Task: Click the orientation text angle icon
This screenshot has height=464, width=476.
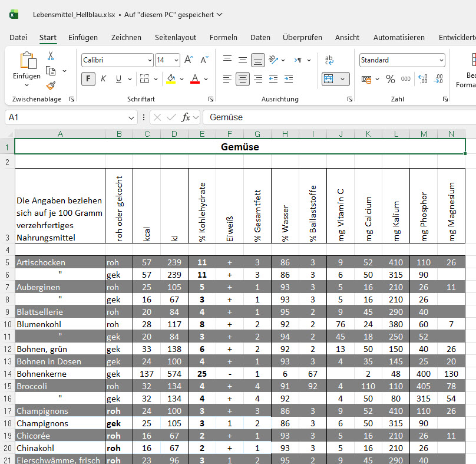Action: coord(273,60)
